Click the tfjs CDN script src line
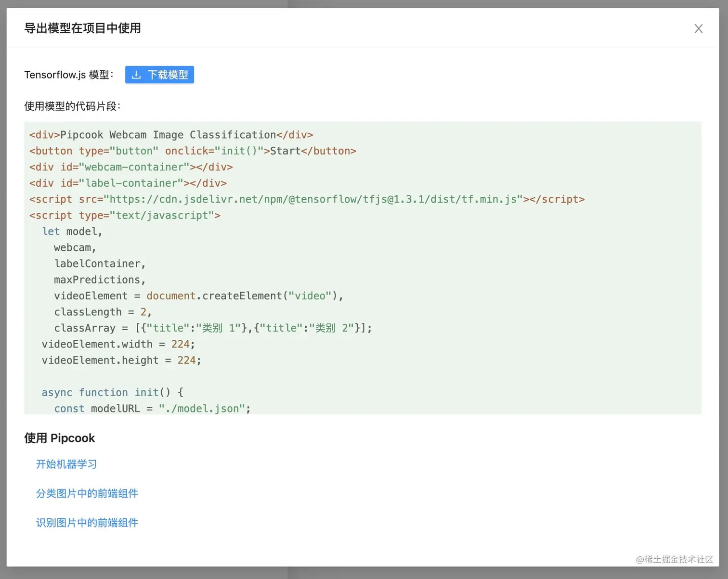 coord(307,199)
